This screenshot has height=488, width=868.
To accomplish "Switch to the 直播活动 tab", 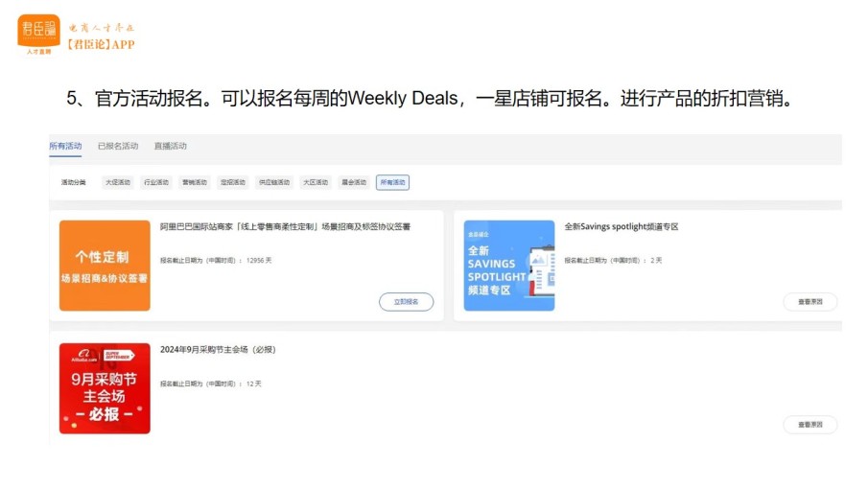I will tap(171, 146).
